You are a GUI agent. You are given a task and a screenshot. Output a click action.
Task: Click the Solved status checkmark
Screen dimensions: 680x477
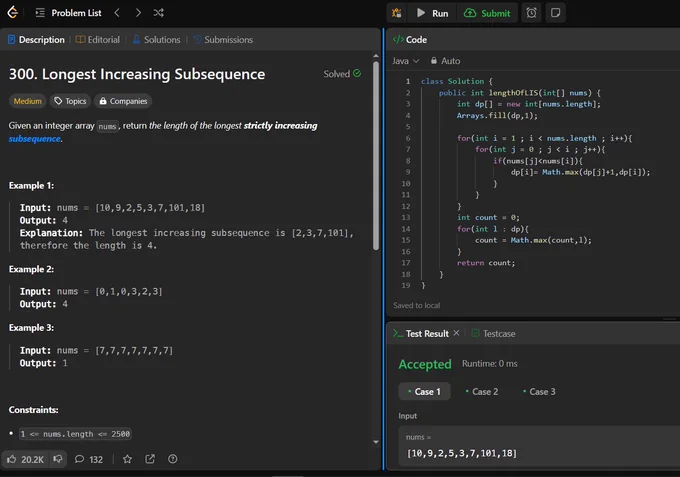[x=357, y=73]
